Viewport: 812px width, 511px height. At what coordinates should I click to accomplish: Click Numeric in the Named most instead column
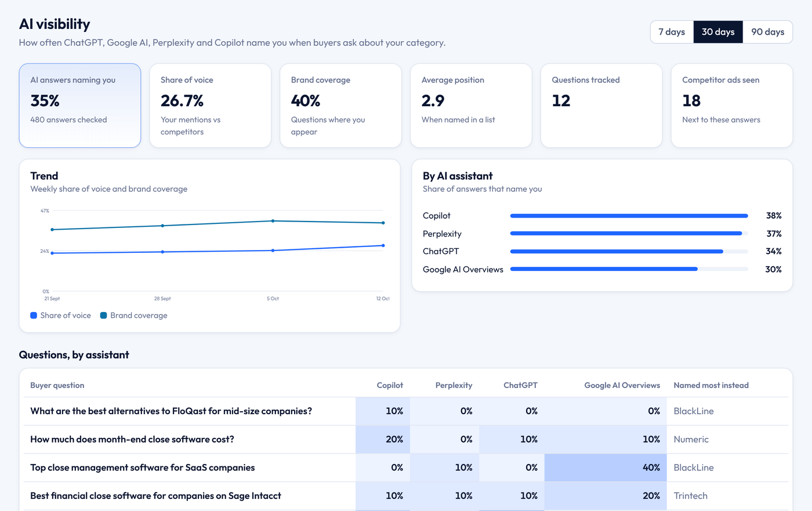click(x=691, y=440)
